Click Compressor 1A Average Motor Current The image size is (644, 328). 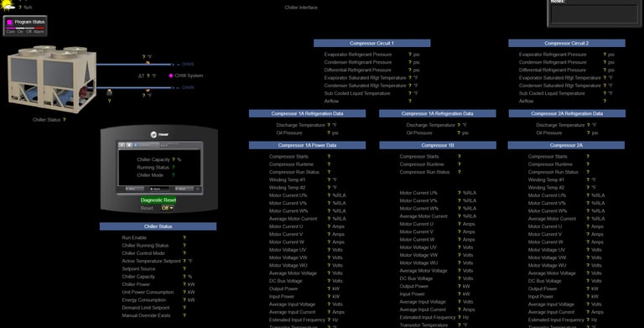point(308,219)
